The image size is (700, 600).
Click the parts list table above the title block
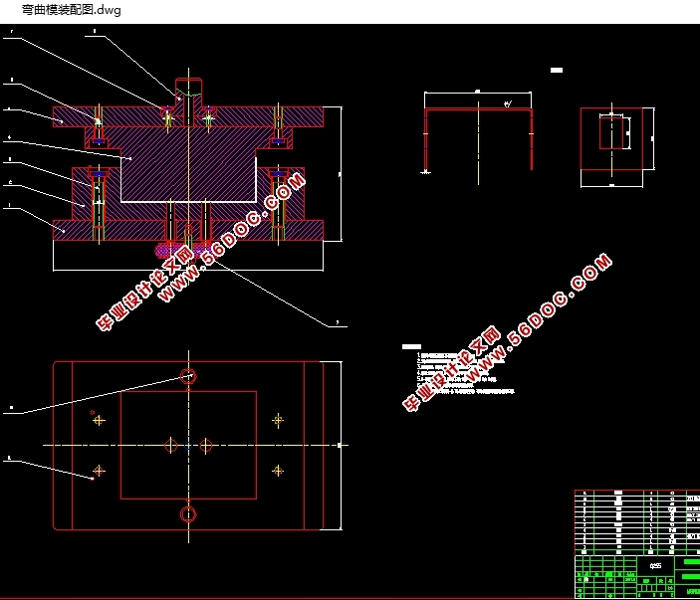[637, 522]
